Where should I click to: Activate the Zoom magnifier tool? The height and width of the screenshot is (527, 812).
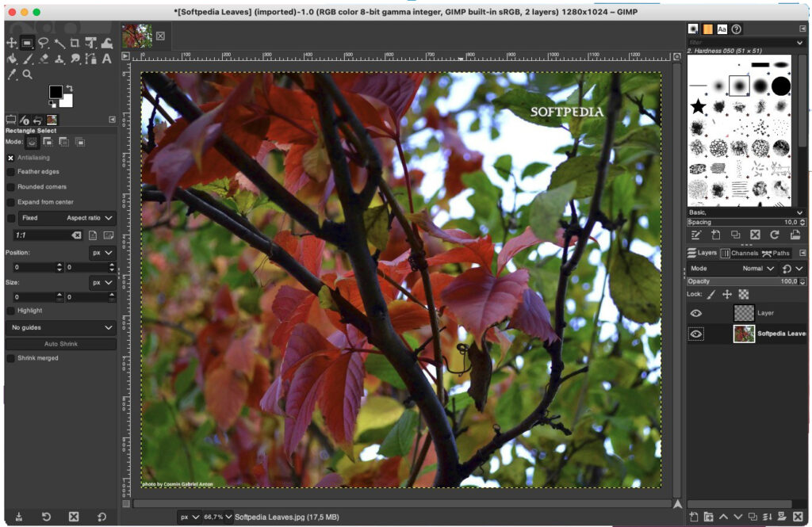[x=27, y=74]
